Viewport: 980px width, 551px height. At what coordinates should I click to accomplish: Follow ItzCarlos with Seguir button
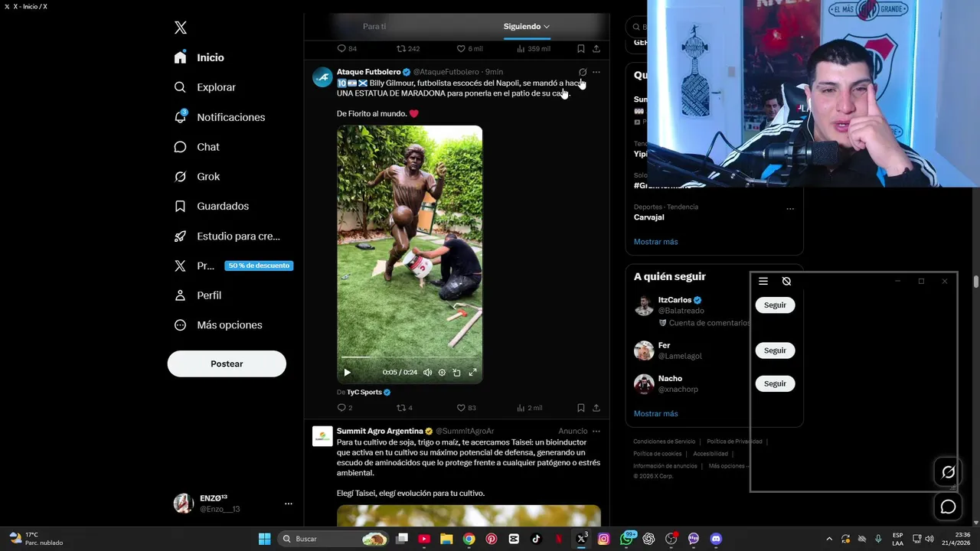coord(775,305)
